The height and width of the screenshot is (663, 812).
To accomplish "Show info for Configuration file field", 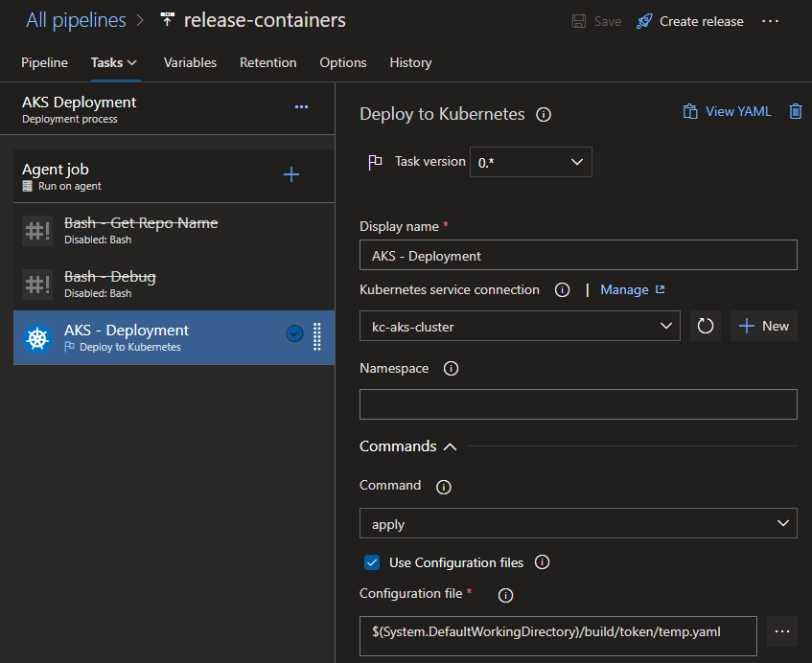I will 505,596.
